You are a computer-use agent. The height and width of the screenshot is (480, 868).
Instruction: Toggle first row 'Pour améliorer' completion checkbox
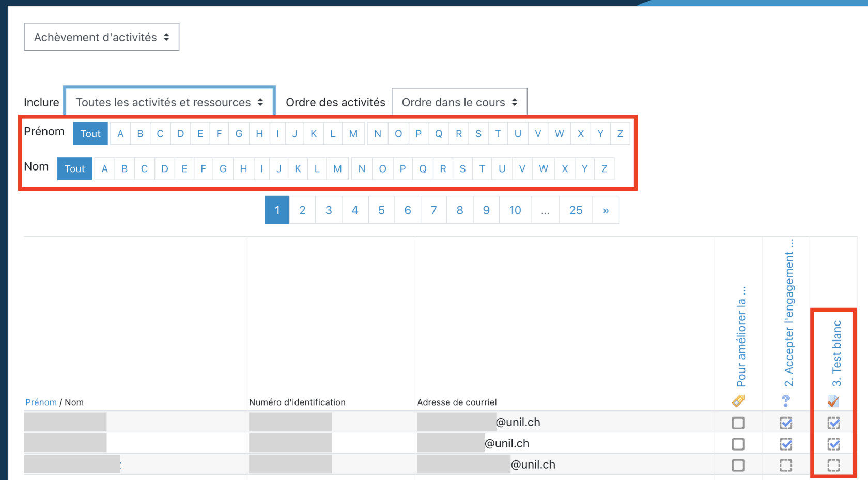[x=738, y=423]
